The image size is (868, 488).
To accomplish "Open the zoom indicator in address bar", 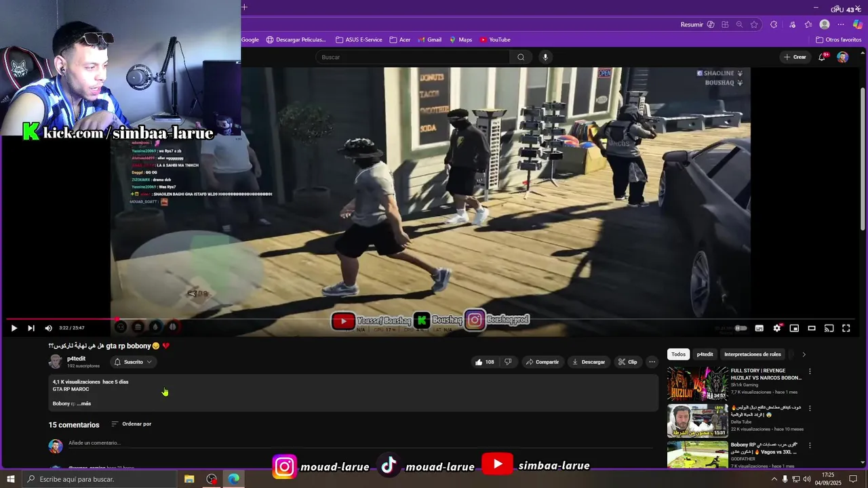I will click(740, 24).
